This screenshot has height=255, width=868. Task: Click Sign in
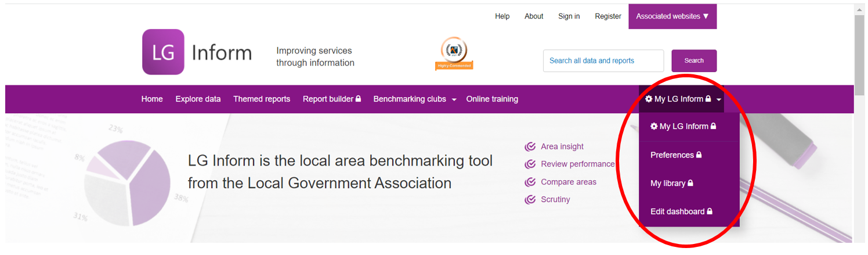569,16
